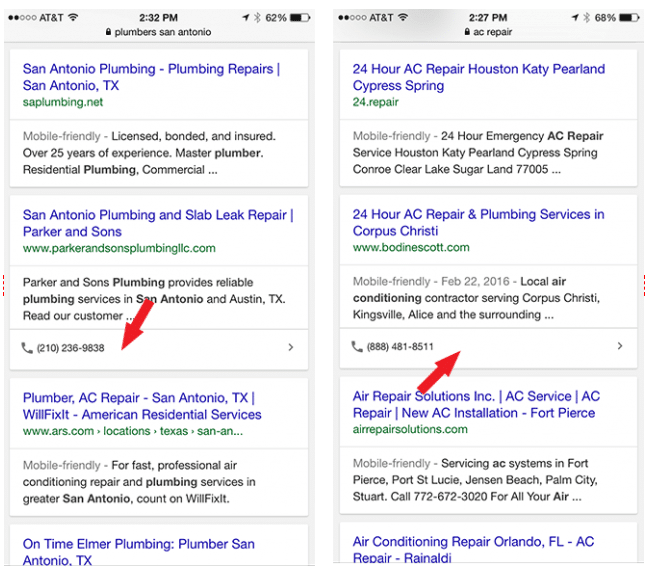Tap 'Parker and Sons Plumbing provides reliable' snippet

[x=154, y=299]
